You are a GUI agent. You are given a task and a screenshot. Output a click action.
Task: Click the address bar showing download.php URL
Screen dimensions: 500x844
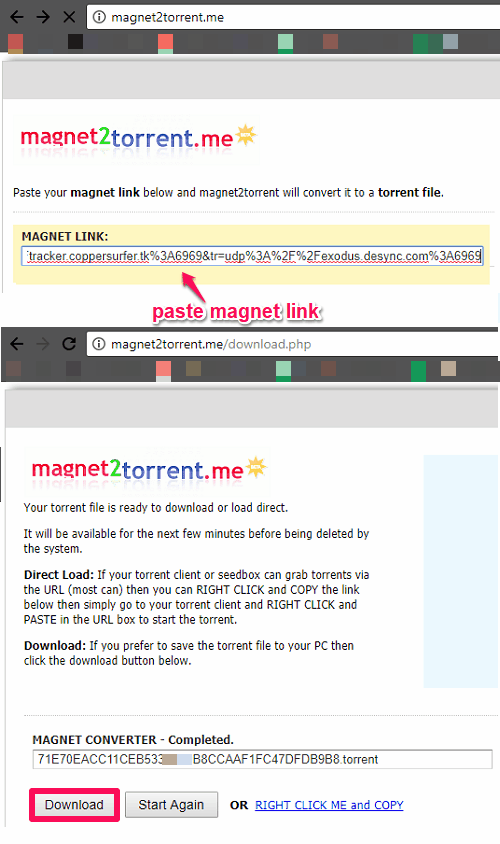point(293,344)
